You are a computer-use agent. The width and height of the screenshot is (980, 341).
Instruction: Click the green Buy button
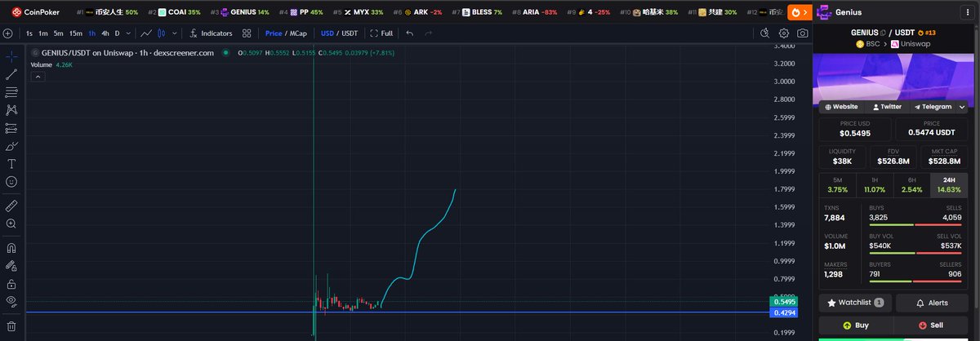(855, 325)
